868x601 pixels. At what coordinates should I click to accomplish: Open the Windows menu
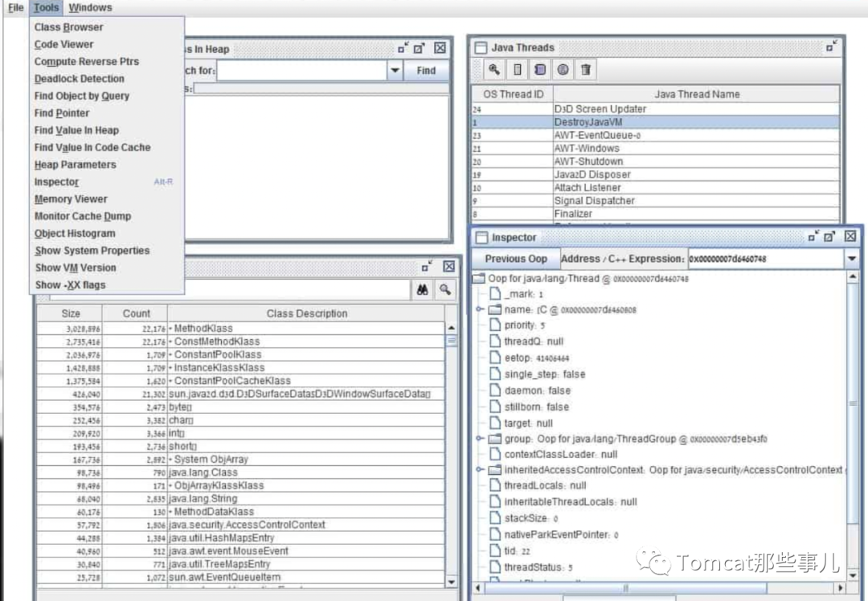pos(90,8)
